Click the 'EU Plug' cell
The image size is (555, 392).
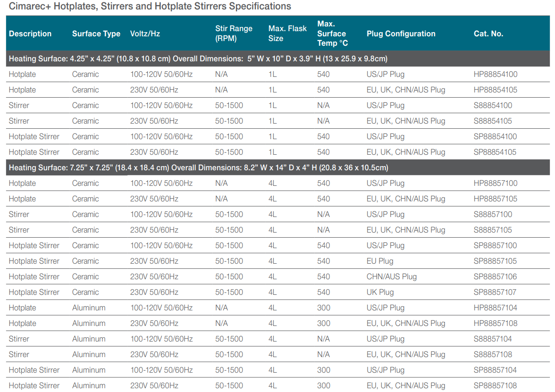[x=380, y=261]
